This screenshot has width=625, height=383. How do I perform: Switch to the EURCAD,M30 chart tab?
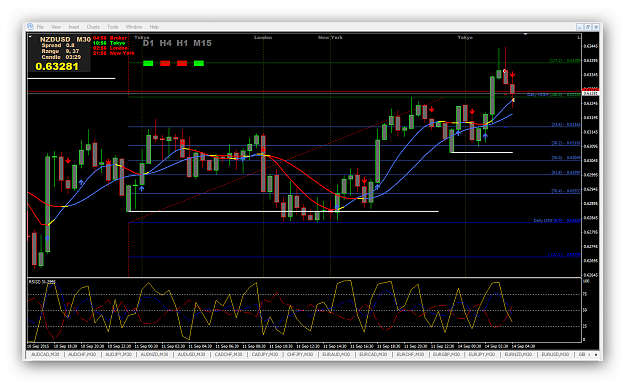coord(373,354)
